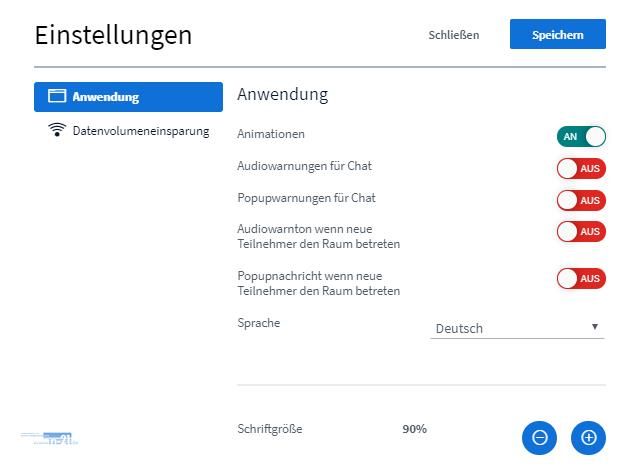The width and height of the screenshot is (631, 467).
Task: Toggle Audiowarnton for new participants joining
Action: [x=581, y=231]
